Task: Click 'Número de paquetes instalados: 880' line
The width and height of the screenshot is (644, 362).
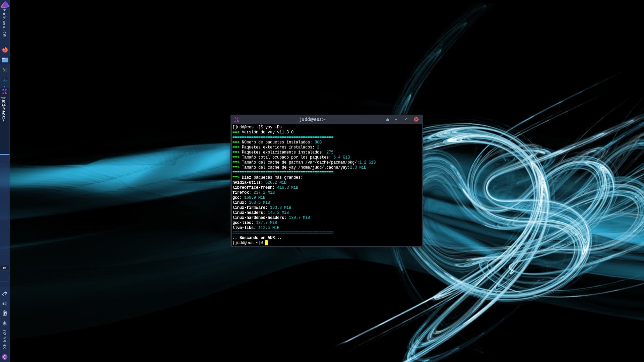Action: pos(277,142)
